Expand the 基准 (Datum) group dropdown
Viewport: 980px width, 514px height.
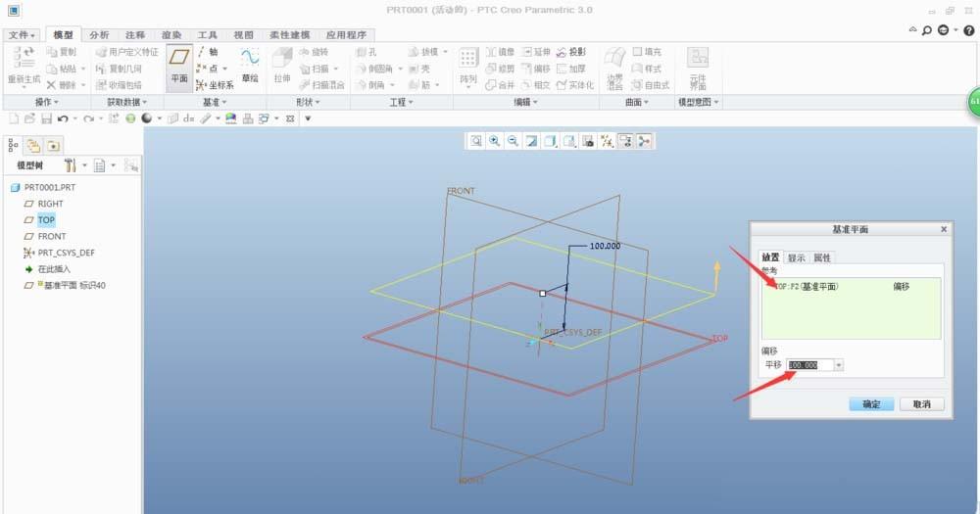coord(215,102)
